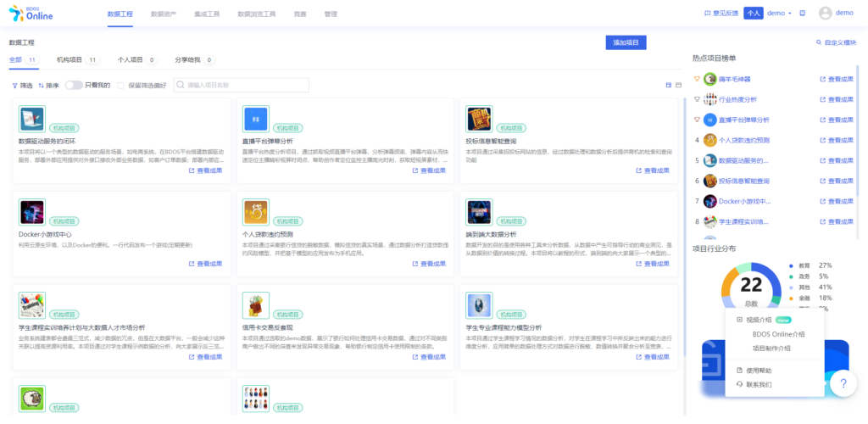Click the monitor icon beside demo dropdown
The width and height of the screenshot is (868, 424).
click(802, 14)
